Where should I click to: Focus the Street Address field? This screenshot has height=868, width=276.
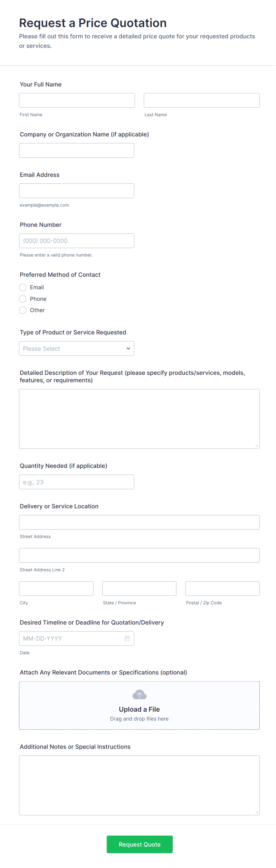click(x=139, y=522)
